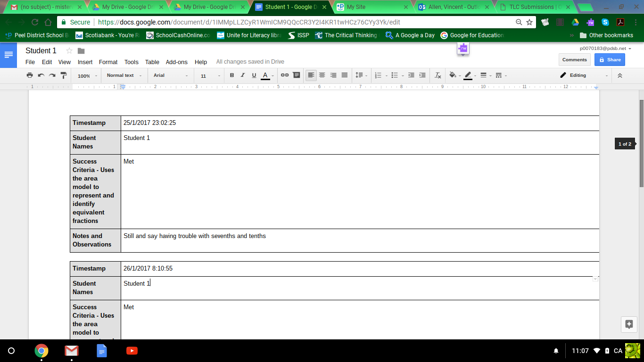Click the print icon in toolbar

30,75
